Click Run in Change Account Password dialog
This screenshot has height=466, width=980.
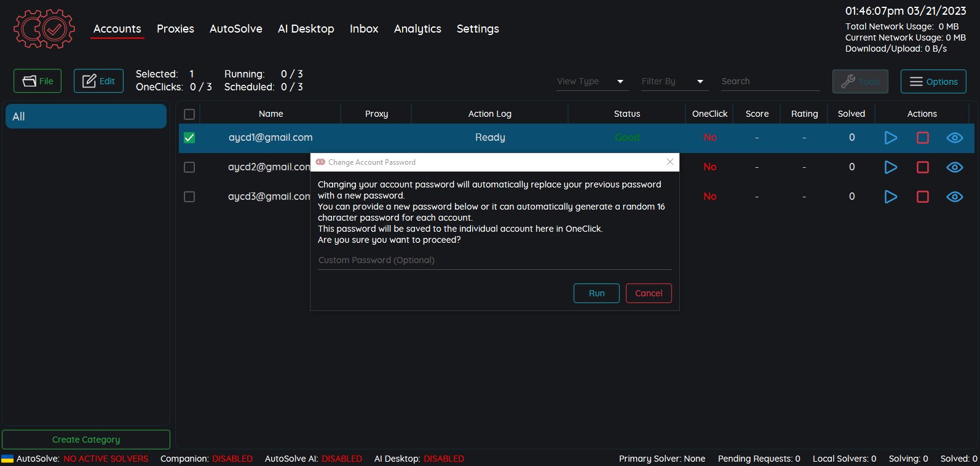(596, 293)
